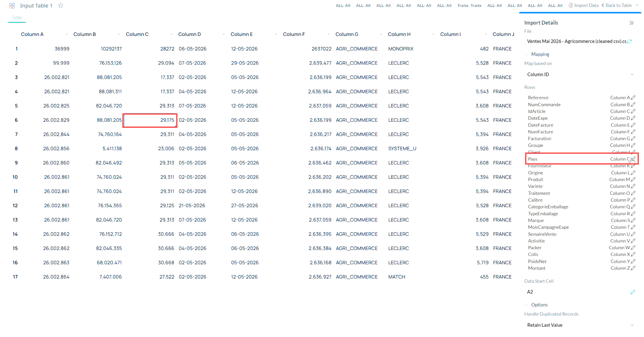Viewport: 644px width, 337px height.
Task: Click cell 36999 in Column A
Action: coord(62,49)
